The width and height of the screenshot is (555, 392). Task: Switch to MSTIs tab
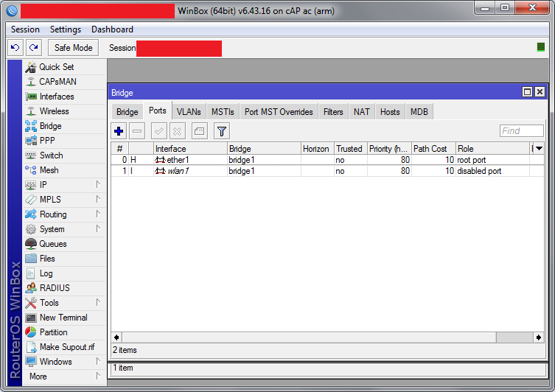[223, 112]
